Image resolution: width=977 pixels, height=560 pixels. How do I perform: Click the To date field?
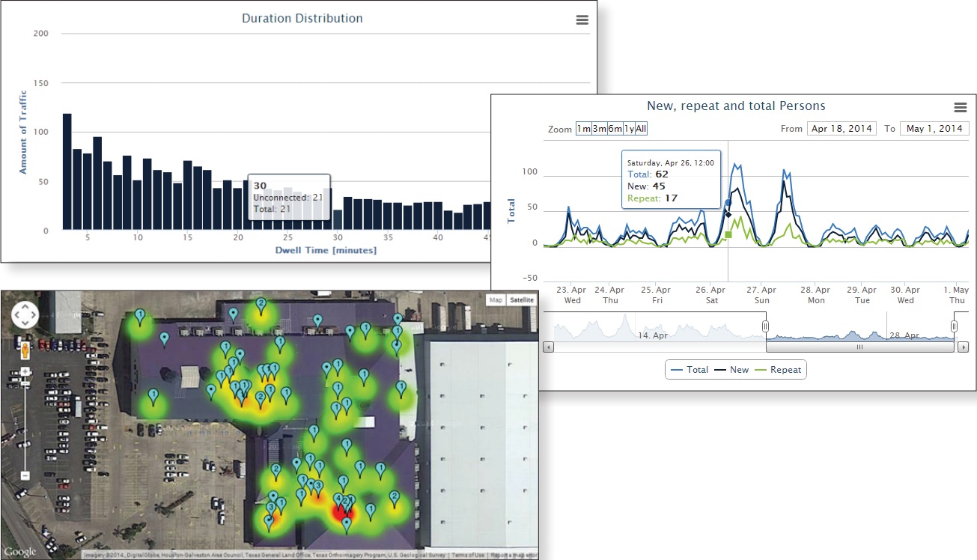click(x=934, y=129)
